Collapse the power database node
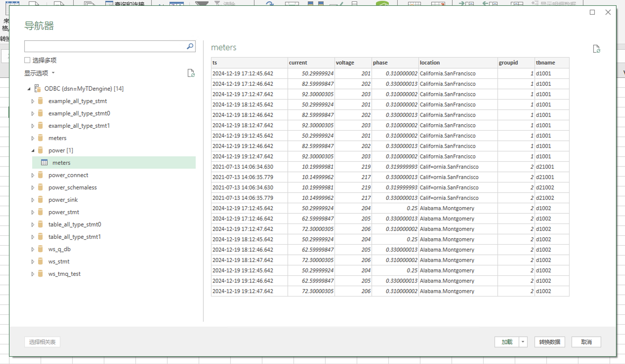This screenshot has height=364, width=625. tap(33, 150)
